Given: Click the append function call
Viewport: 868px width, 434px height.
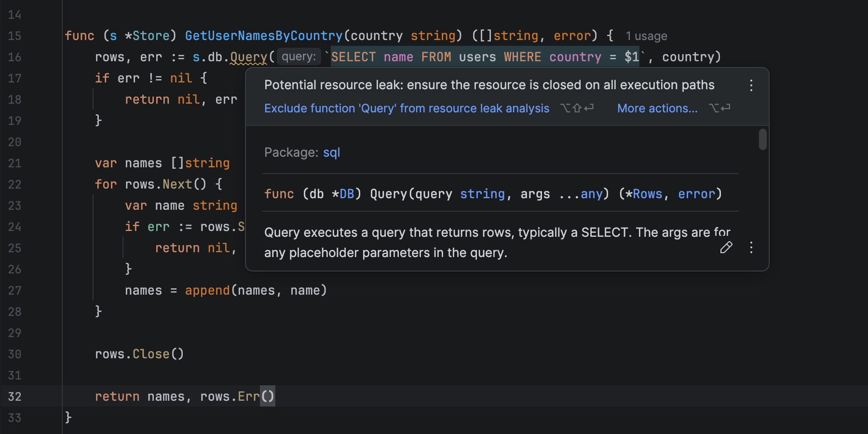Looking at the screenshot, I should coord(207,290).
